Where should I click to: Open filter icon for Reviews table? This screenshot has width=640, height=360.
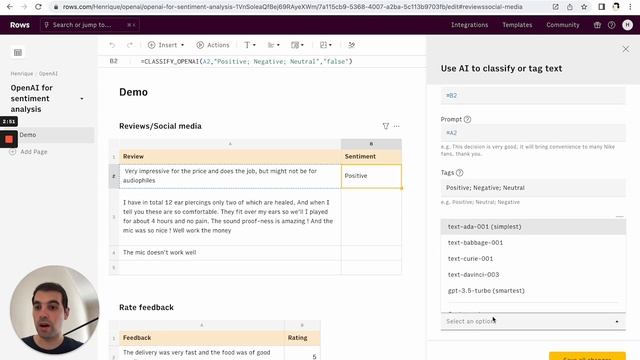[x=386, y=126]
